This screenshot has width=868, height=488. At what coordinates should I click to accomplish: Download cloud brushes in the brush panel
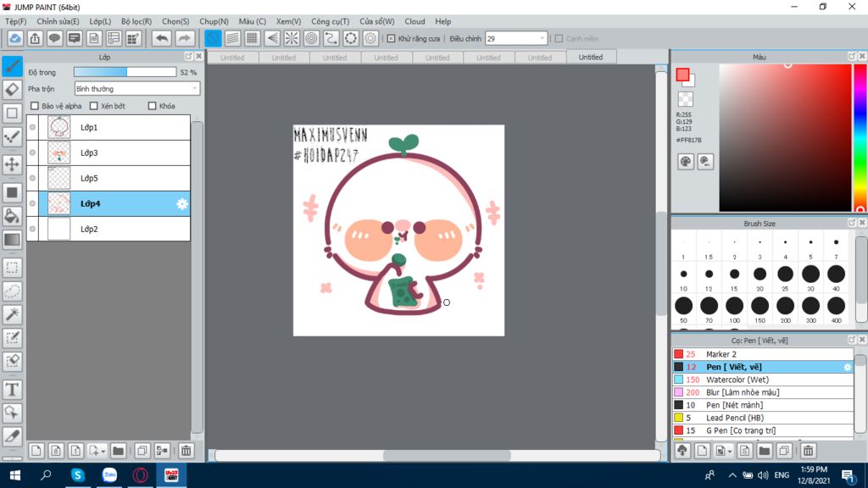pyautogui.click(x=682, y=451)
